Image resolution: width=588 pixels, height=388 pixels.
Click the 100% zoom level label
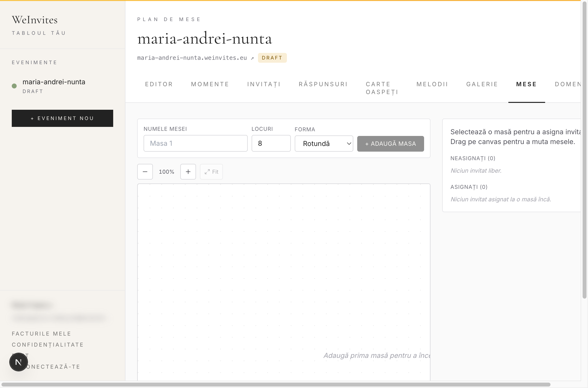point(167,172)
